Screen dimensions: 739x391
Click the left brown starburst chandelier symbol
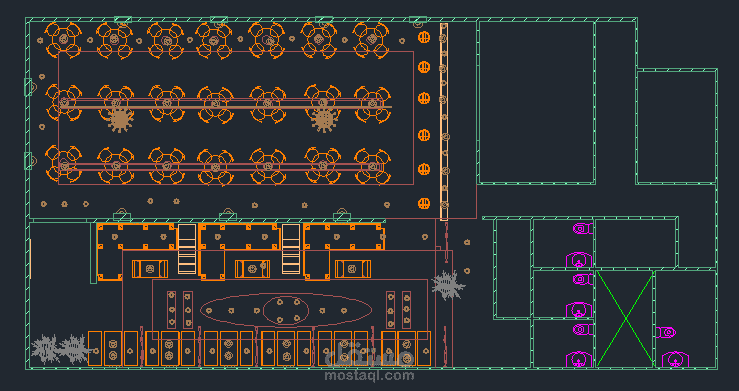tap(120, 120)
